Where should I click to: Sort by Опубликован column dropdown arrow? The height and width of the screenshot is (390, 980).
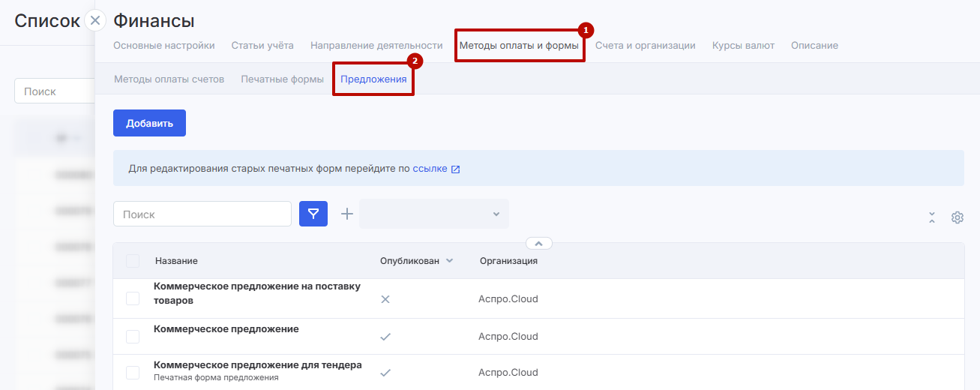tap(450, 261)
